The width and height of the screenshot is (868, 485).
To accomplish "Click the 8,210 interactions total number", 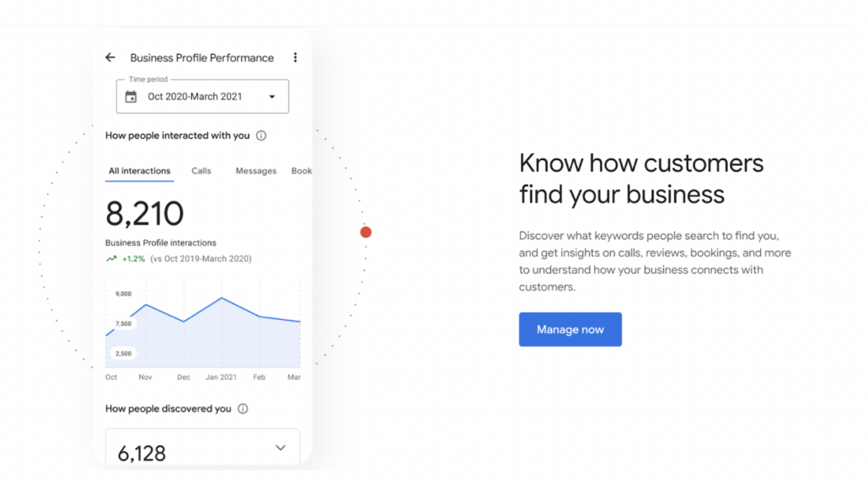I will pos(145,215).
